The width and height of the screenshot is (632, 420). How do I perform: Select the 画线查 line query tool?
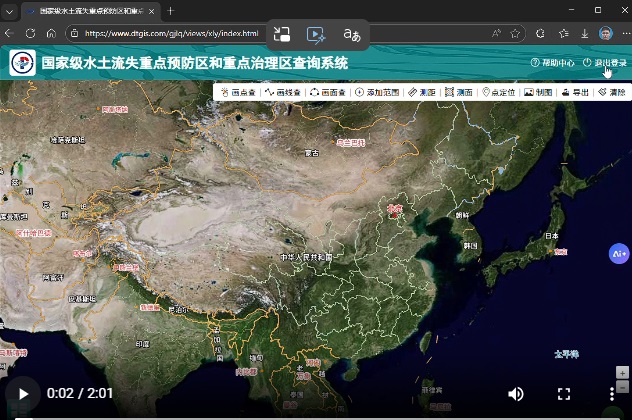coord(284,92)
